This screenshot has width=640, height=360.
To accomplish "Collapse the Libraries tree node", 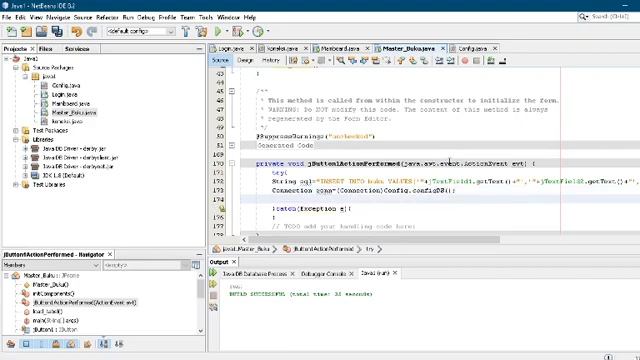I will 16,140.
